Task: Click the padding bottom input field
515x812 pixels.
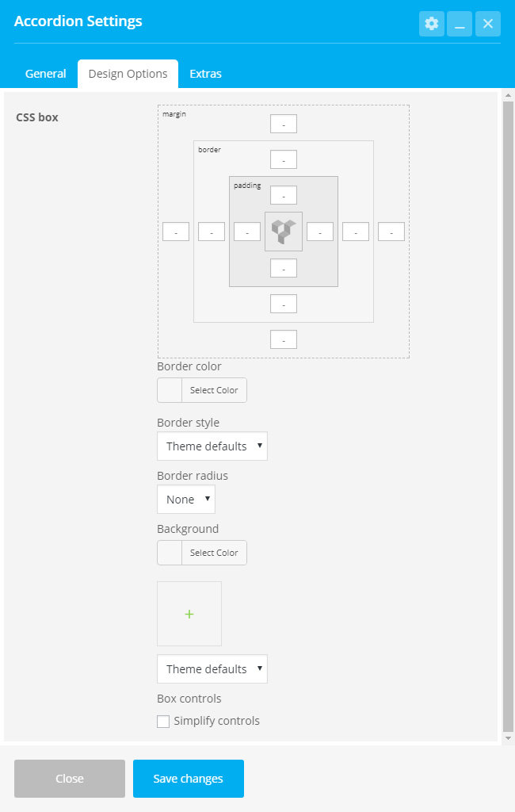Action: [284, 268]
